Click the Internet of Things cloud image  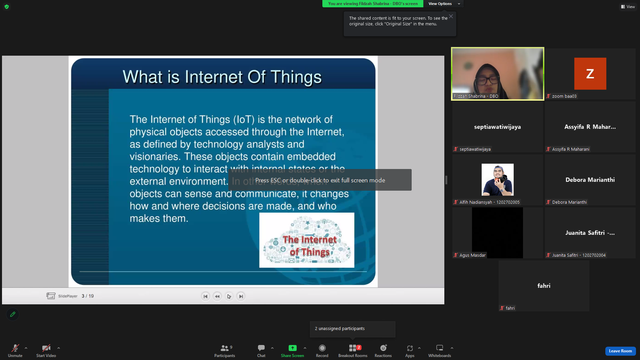(x=307, y=240)
